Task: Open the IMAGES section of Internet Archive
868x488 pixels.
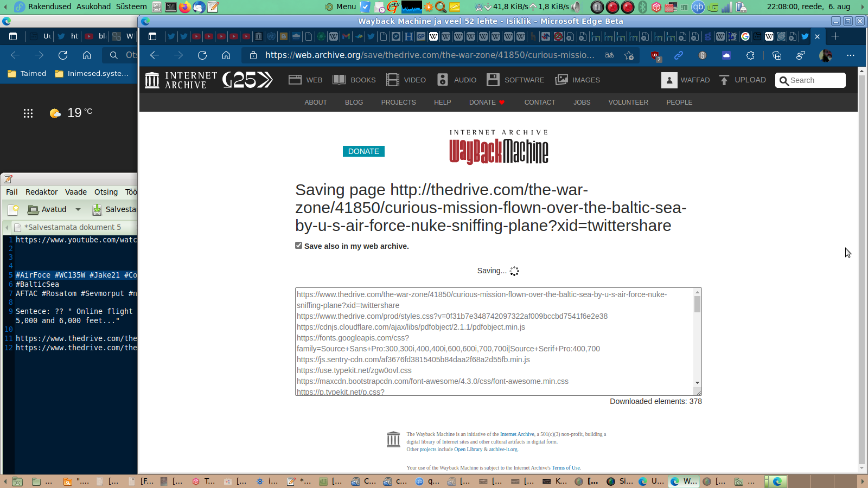Action: [577, 80]
